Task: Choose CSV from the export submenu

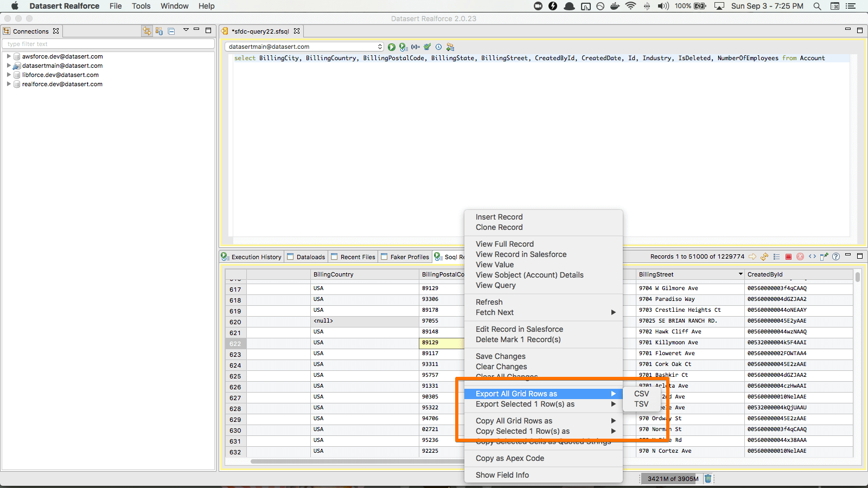Action: (641, 394)
